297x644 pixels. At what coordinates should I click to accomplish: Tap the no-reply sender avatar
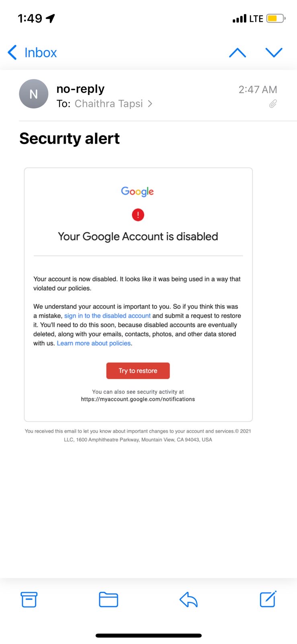click(34, 94)
